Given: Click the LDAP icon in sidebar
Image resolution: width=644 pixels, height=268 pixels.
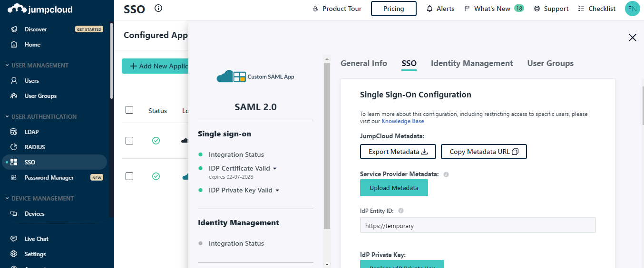Looking at the screenshot, I should tap(14, 132).
